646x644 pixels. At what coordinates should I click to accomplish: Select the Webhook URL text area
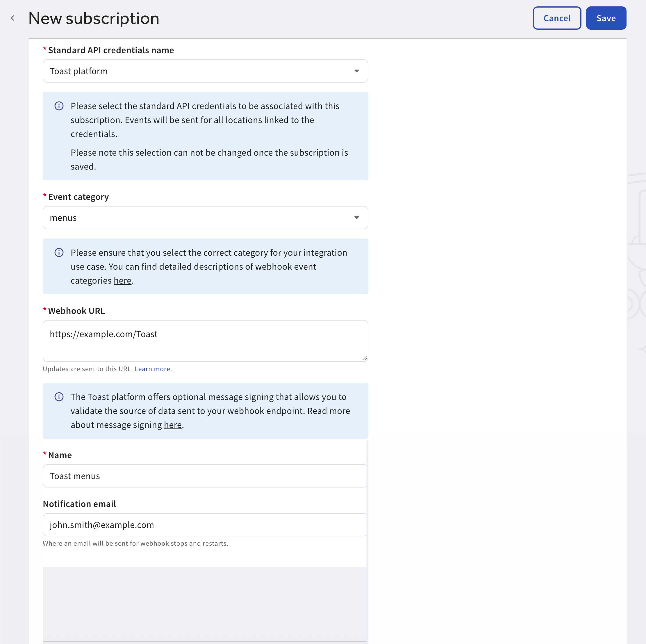coord(205,341)
